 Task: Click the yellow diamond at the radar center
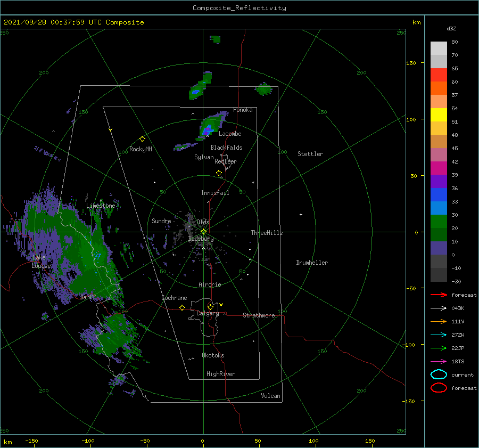(x=203, y=232)
